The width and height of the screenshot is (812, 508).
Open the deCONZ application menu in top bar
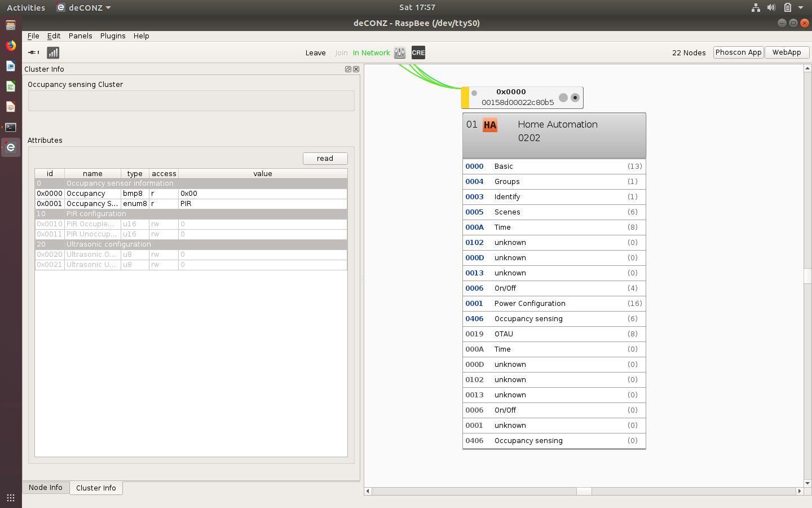click(x=83, y=7)
